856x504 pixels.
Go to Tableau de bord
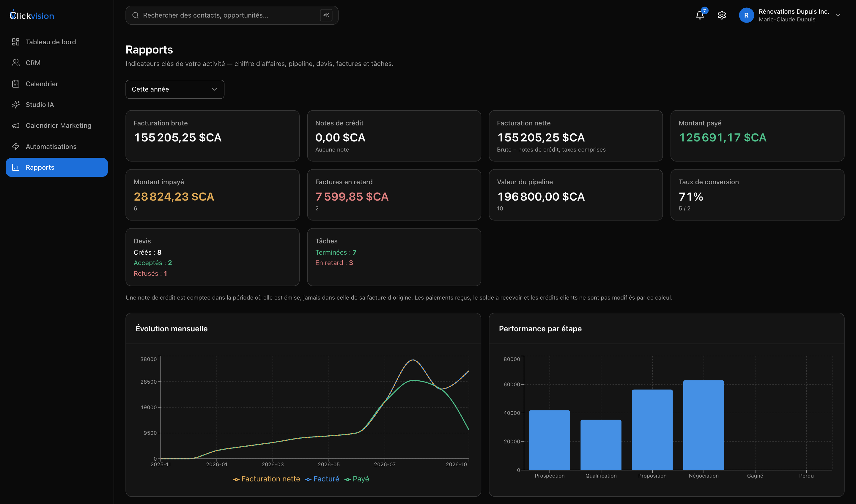click(x=57, y=42)
